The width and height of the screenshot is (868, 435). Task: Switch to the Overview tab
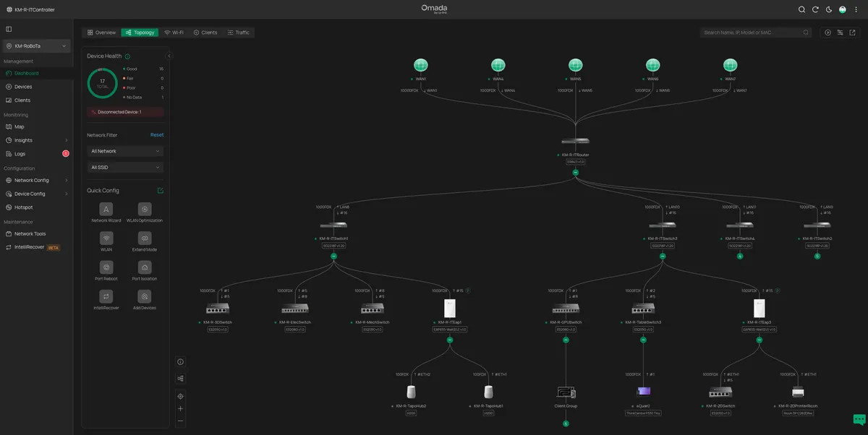101,33
